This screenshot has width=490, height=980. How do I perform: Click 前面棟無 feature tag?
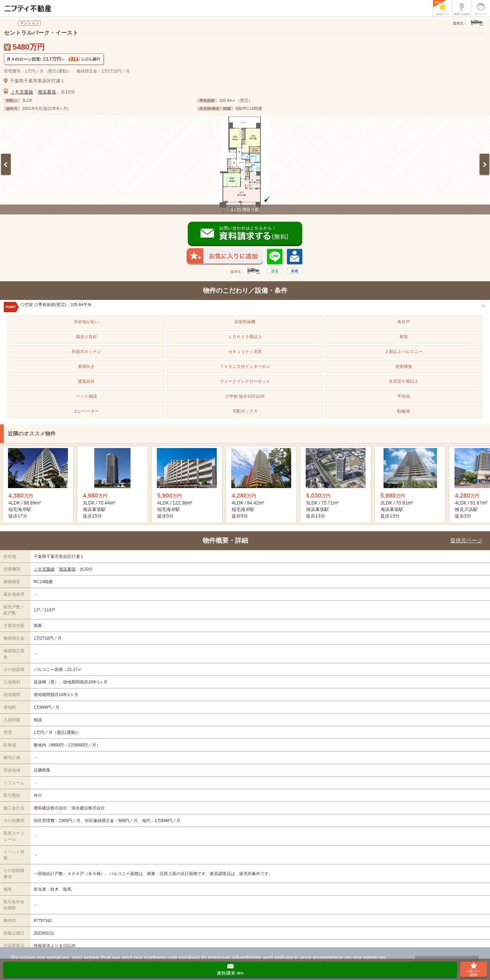click(x=404, y=367)
